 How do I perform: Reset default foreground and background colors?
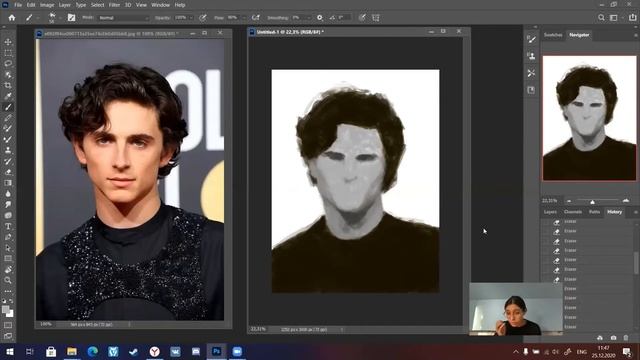(x=4, y=301)
